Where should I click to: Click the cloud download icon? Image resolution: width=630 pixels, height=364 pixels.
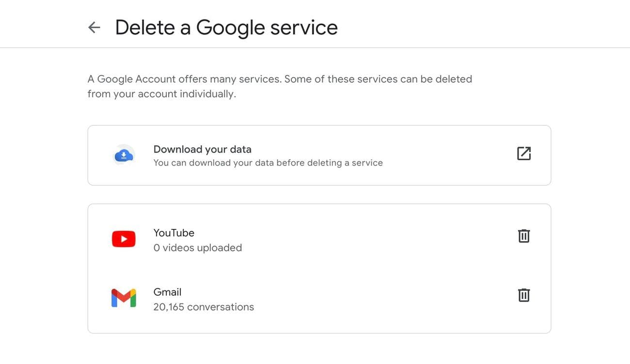tap(124, 153)
